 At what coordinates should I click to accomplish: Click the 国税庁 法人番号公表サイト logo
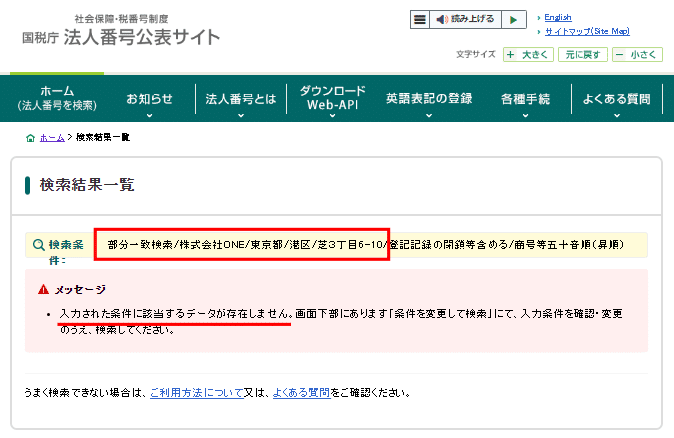tap(120, 32)
